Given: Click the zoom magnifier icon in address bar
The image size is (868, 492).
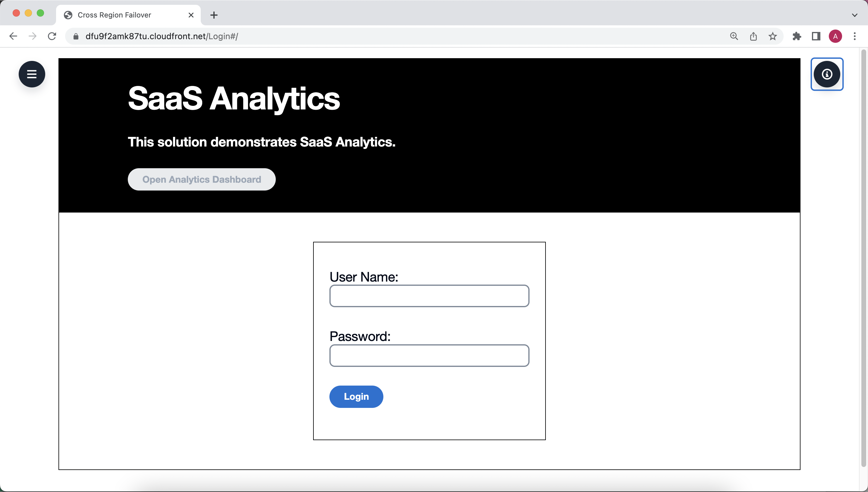Looking at the screenshot, I should [x=734, y=36].
